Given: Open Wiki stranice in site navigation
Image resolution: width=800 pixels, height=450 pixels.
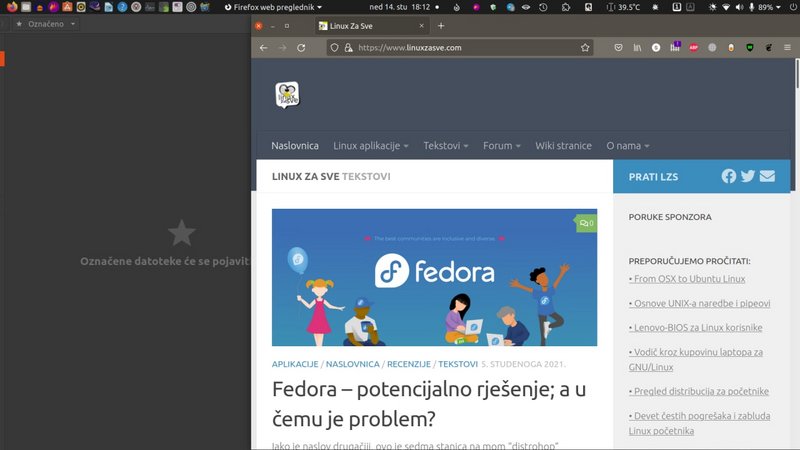Looking at the screenshot, I should [563, 146].
